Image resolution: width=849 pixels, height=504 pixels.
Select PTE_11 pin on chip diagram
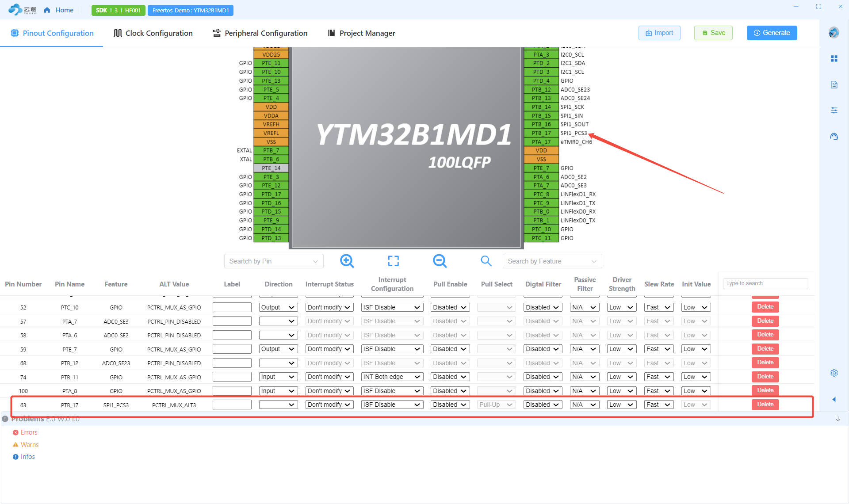[271, 63]
